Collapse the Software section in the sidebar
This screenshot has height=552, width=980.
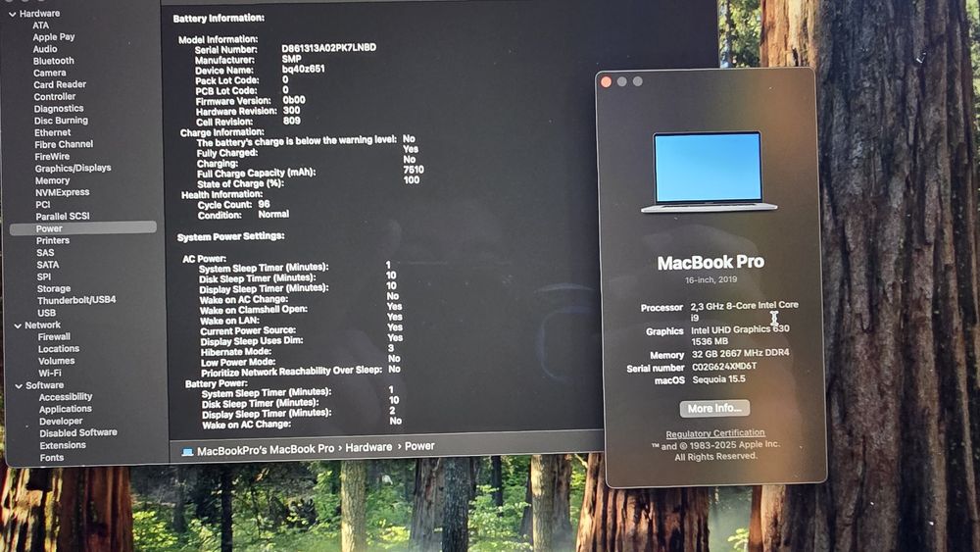click(19, 386)
